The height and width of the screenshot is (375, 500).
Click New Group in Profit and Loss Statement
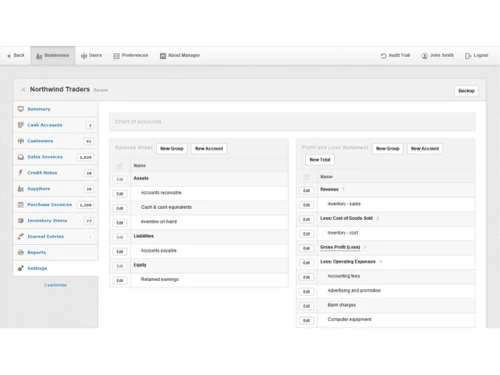pos(388,149)
